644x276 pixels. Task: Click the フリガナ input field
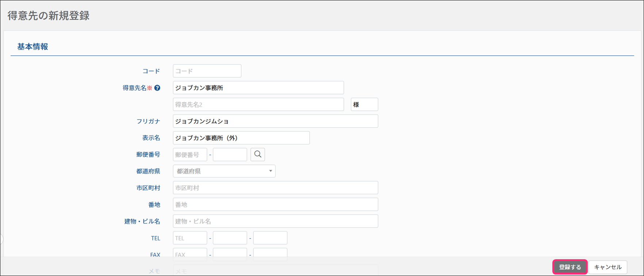click(275, 121)
